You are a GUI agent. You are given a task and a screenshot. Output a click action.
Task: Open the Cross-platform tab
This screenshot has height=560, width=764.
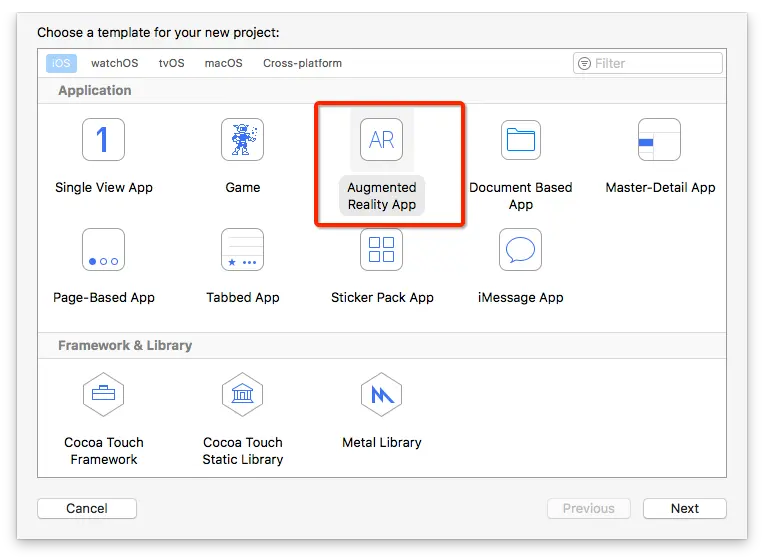click(303, 63)
